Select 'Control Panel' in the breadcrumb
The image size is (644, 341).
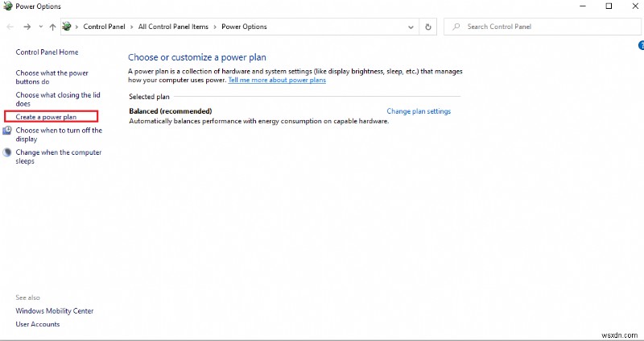click(104, 27)
